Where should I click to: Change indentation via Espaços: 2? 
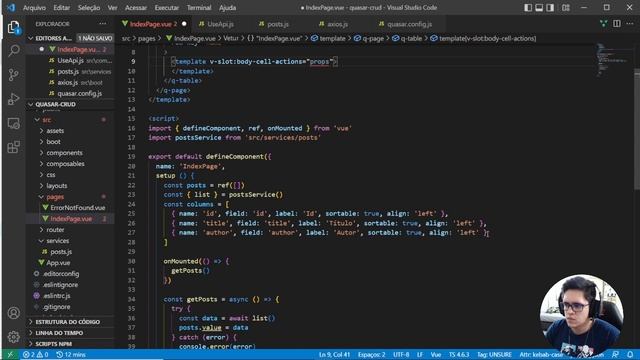tap(371, 355)
